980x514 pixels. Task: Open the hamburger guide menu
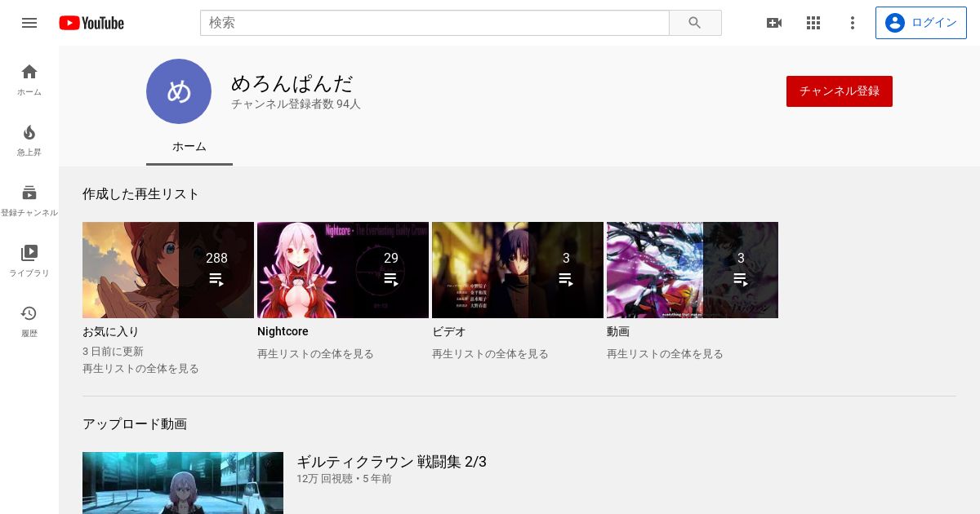coord(29,23)
